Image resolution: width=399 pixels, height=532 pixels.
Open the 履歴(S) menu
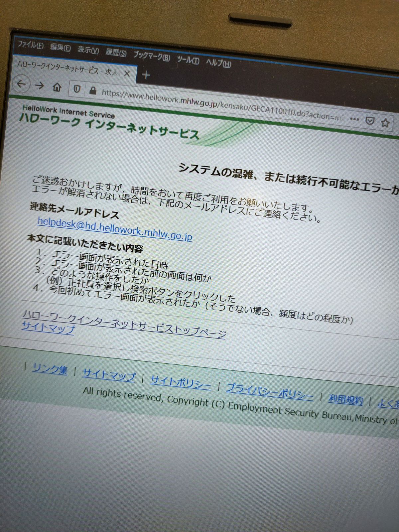click(116, 53)
